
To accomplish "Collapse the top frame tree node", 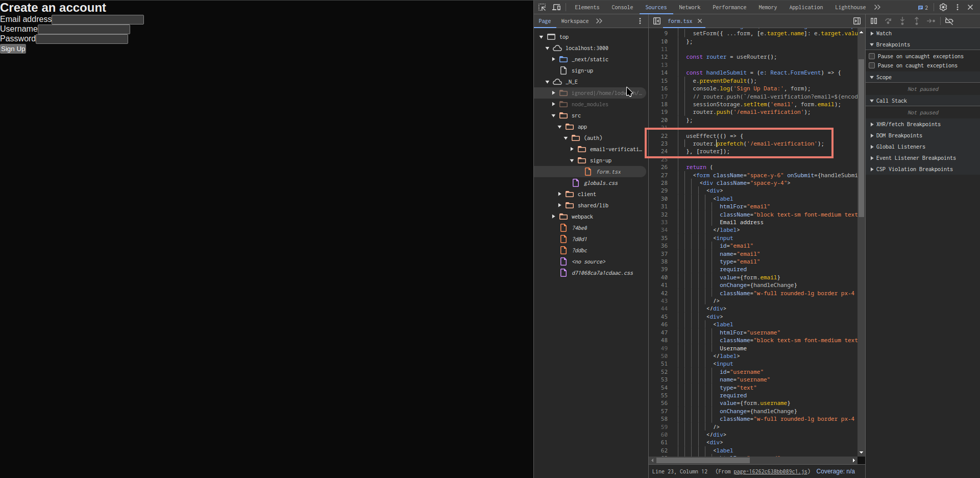I will point(542,37).
